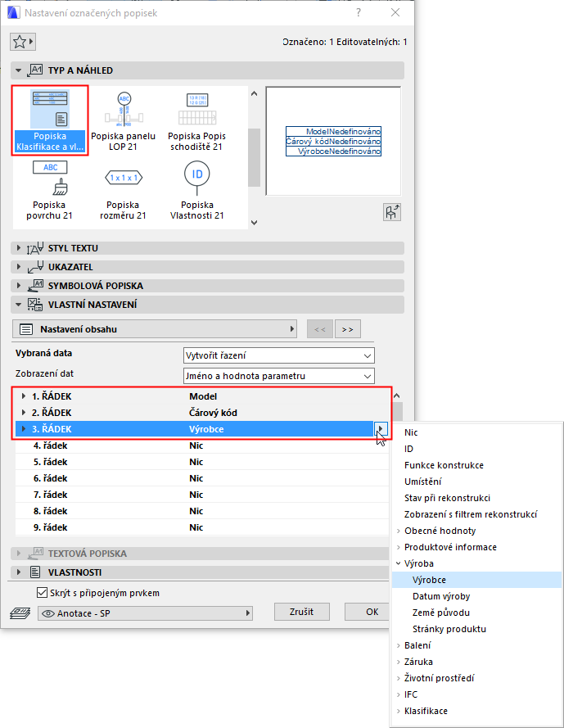Expand the STYL TEXTU panel
Screen dimensions: 564x728
(x=19, y=248)
